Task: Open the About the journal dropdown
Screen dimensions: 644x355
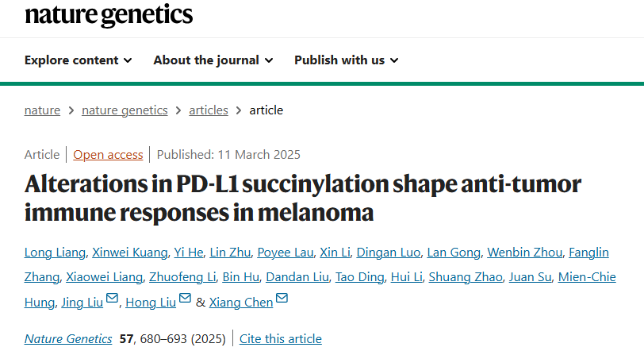Action: point(213,60)
